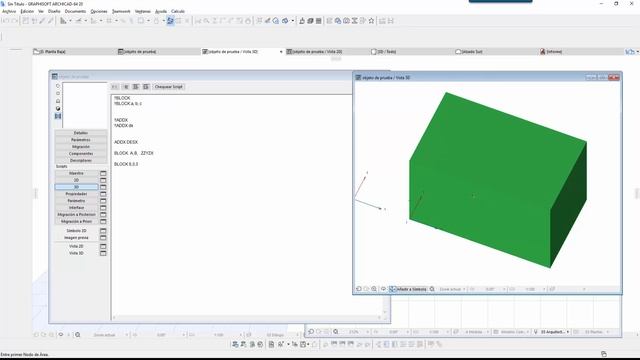Click the magnifier icon in floor plan status bar
The height and width of the screenshot is (360, 640).
336,332
